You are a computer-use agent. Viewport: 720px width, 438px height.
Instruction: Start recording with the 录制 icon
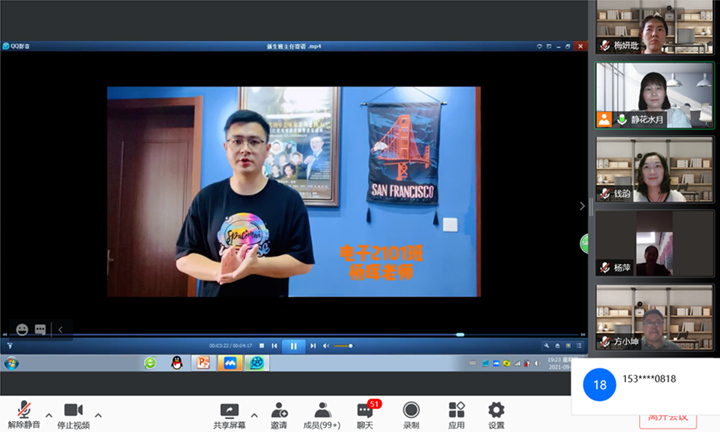point(411,410)
